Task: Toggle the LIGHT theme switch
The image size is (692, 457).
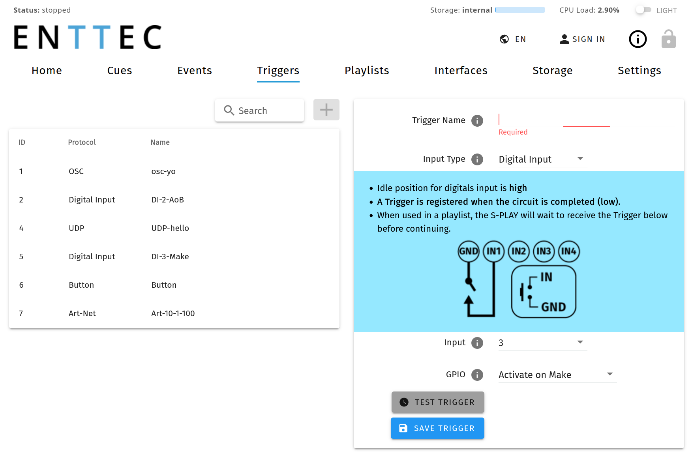Action: (643, 10)
